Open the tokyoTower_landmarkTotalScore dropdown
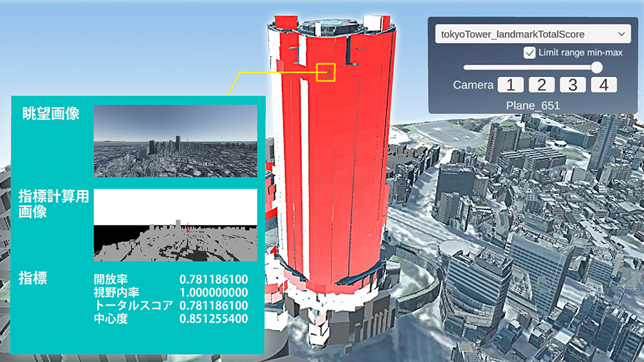 point(532,34)
